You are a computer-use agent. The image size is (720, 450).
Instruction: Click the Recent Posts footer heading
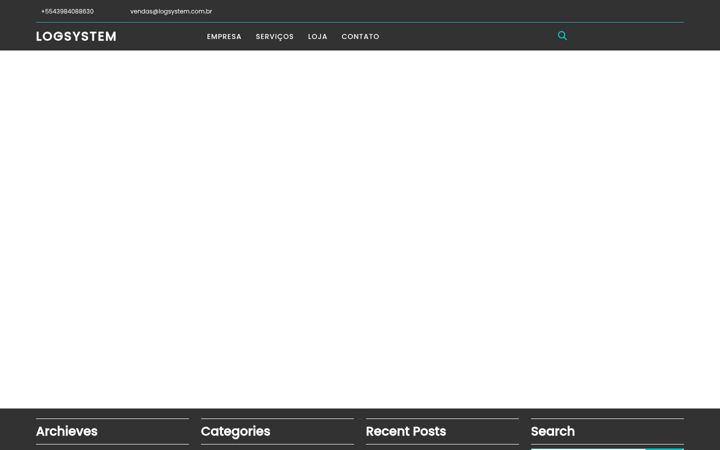pos(406,431)
